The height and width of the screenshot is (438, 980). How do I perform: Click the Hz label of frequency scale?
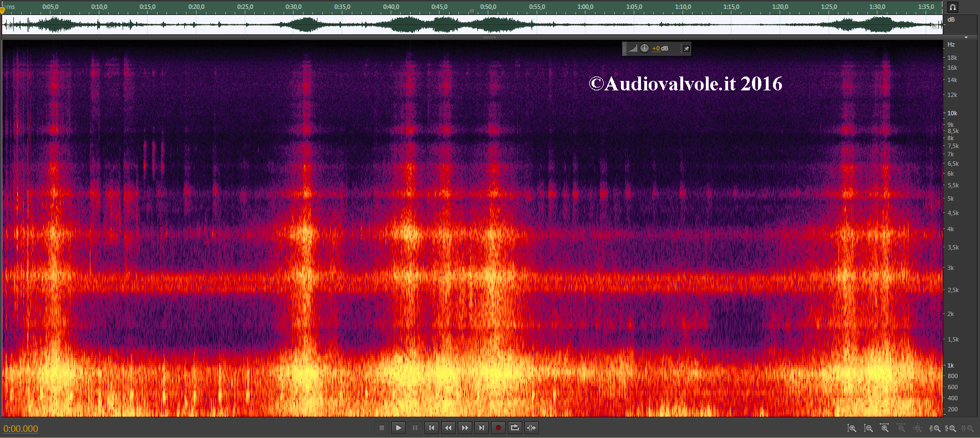[x=951, y=44]
